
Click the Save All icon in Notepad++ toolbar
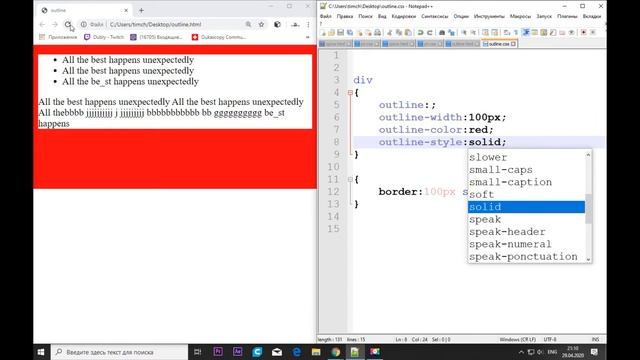click(x=350, y=32)
